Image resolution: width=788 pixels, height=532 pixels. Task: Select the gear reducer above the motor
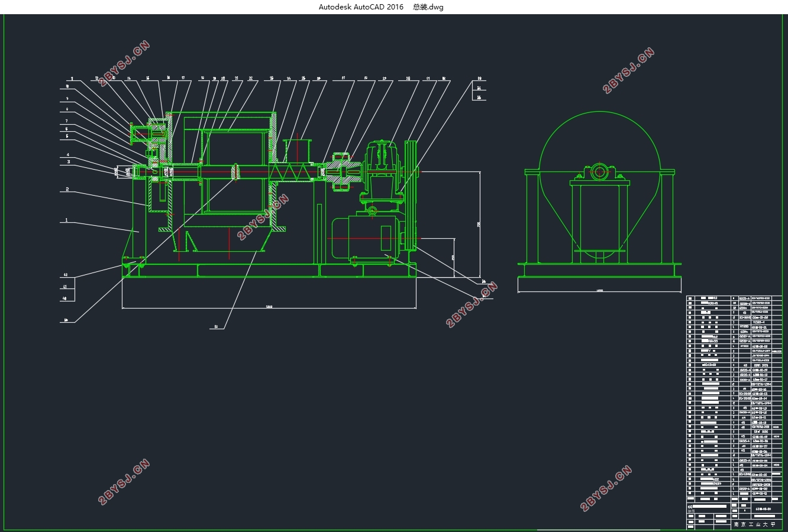click(x=382, y=171)
